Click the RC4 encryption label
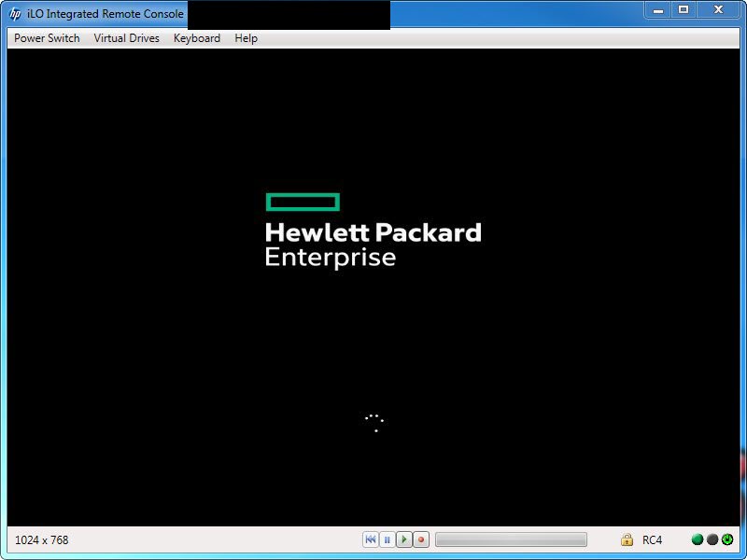The height and width of the screenshot is (560, 747). (x=652, y=540)
